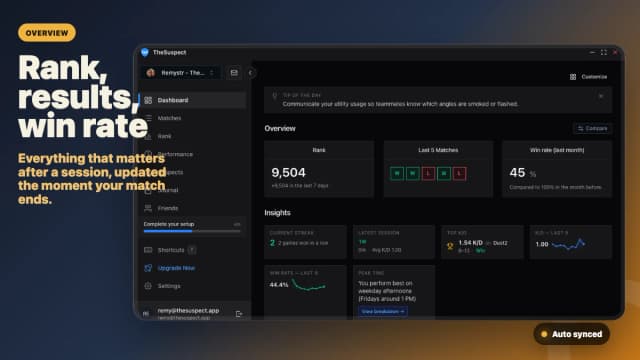Click the Tip of the Day lightbulb icon

274,96
